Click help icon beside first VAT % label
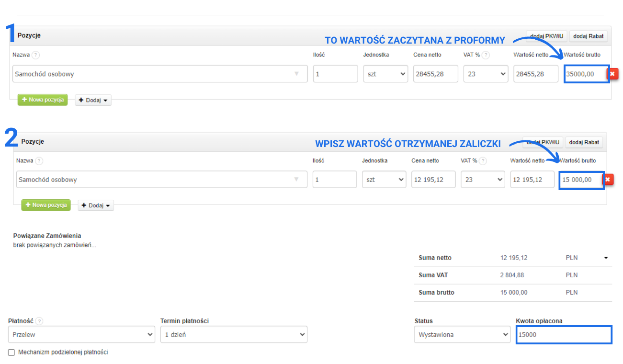The image size is (623, 364). [486, 55]
